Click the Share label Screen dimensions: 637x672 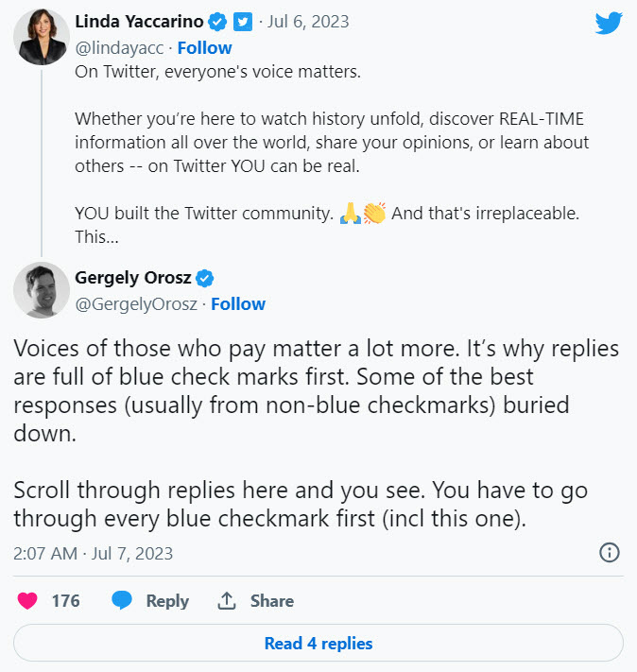272,601
